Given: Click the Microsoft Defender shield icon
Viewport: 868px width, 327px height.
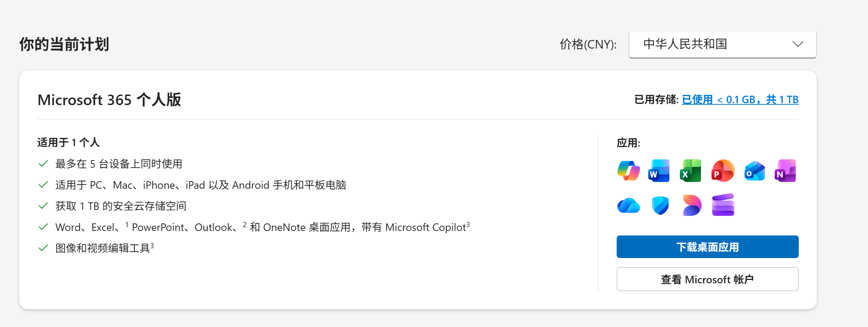Looking at the screenshot, I should 660,206.
